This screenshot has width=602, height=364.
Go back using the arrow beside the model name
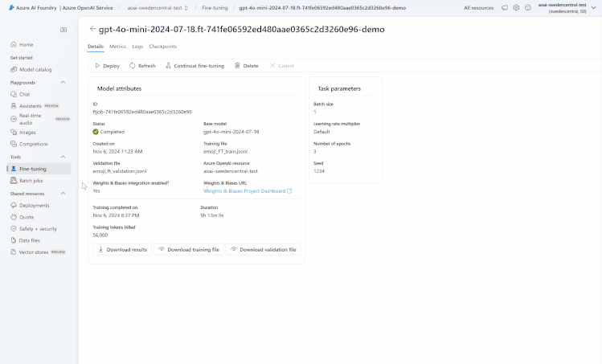tap(92, 29)
